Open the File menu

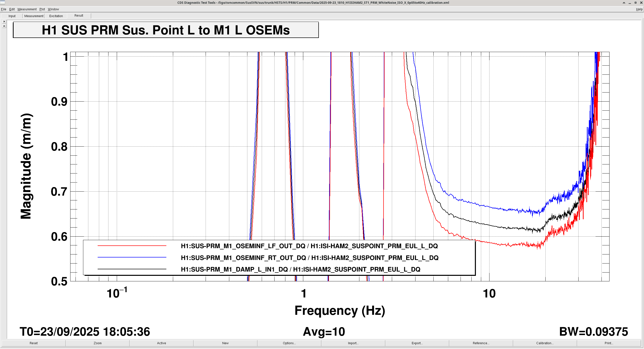click(x=4, y=9)
